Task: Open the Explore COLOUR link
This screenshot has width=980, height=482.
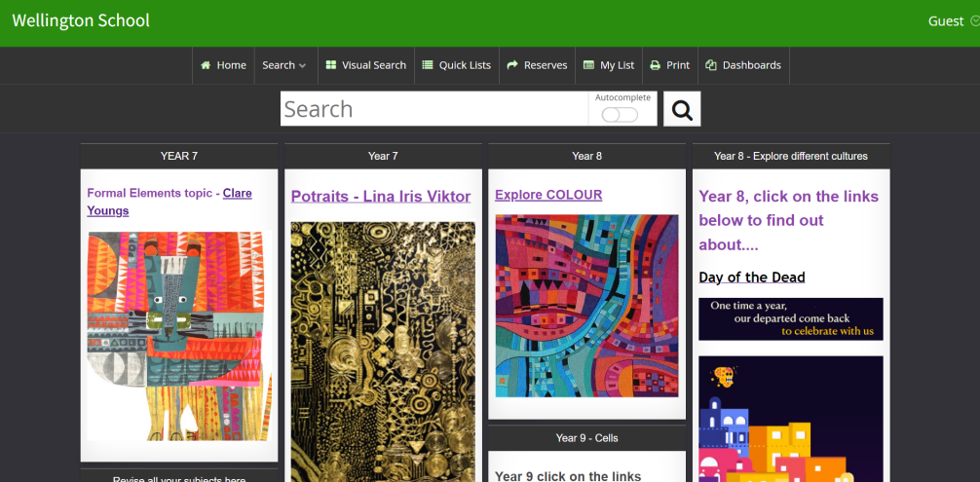Action: (x=548, y=195)
